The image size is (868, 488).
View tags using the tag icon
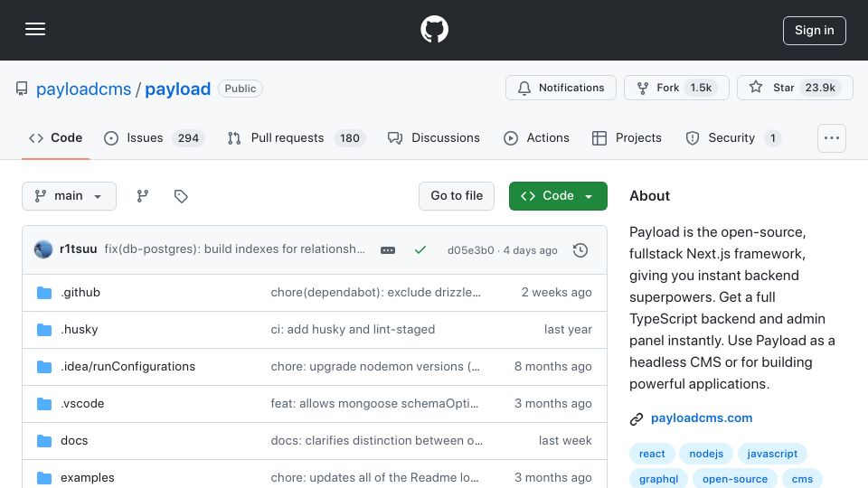point(181,196)
